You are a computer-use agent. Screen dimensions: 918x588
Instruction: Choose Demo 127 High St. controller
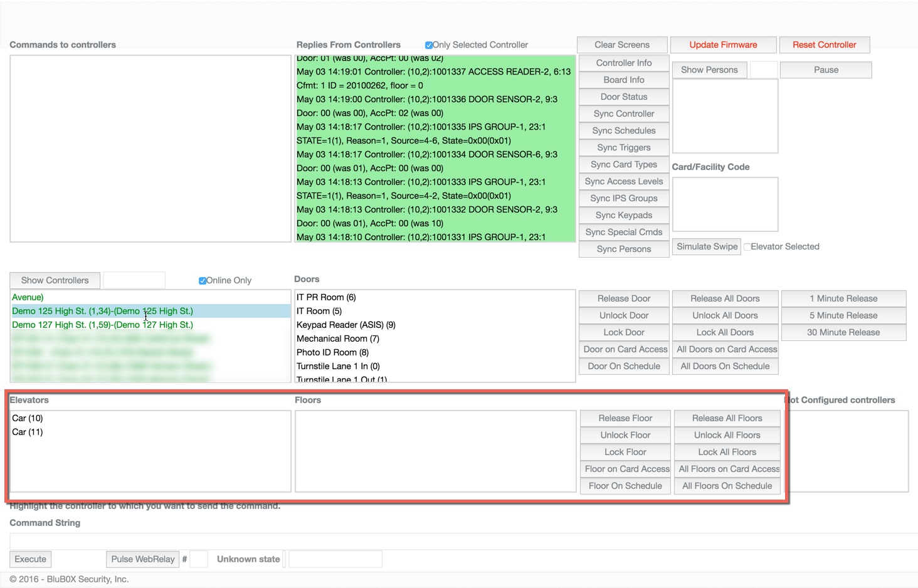[x=102, y=325]
